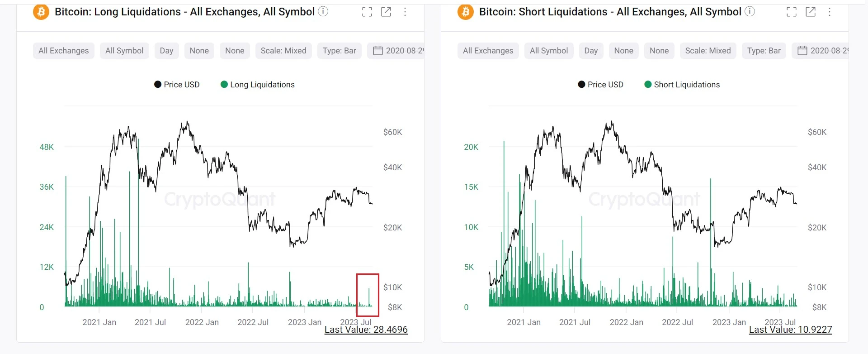Viewport: 868px width, 354px height.
Task: Click the Bitcoin logo beside the Long Liquidations title
Action: click(x=41, y=12)
